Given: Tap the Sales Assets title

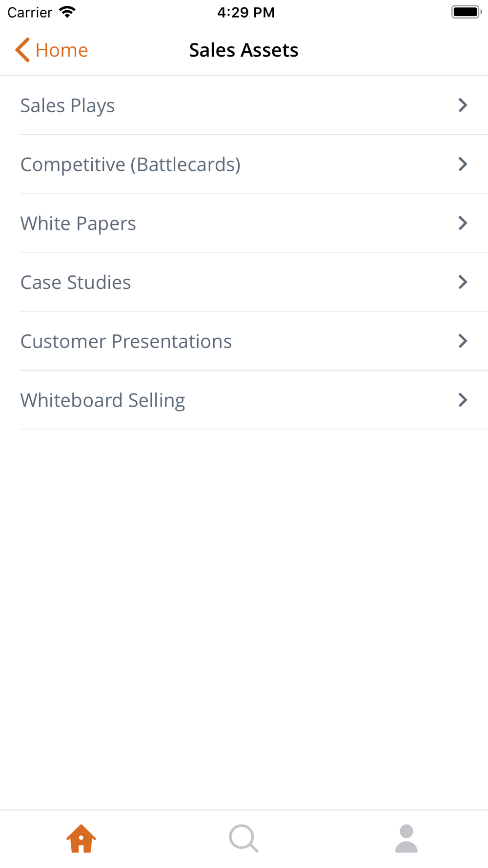Looking at the screenshot, I should (244, 50).
